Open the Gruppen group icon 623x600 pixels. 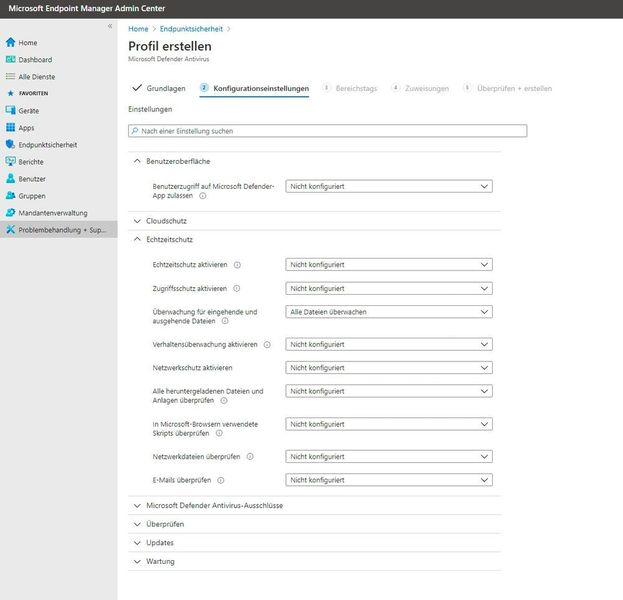(x=10, y=195)
